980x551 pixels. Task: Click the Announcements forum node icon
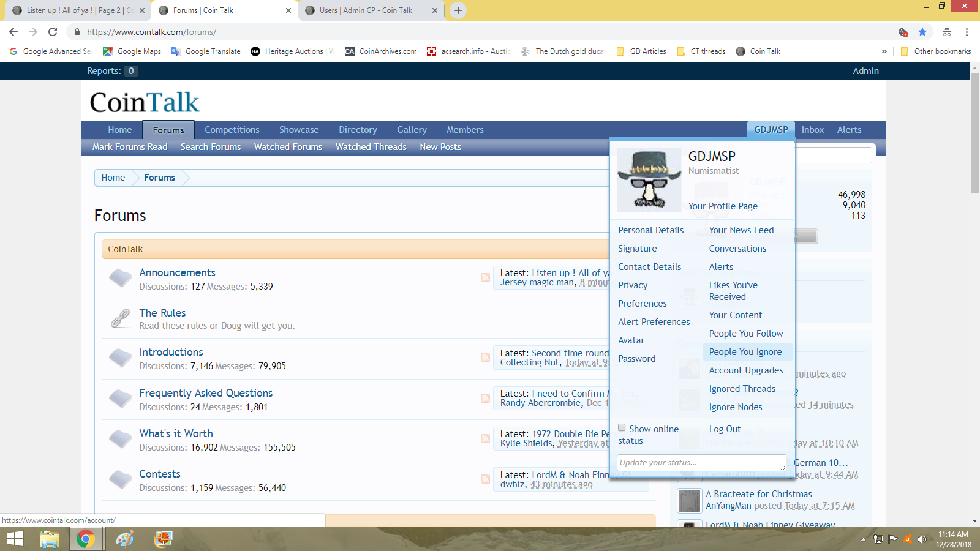tap(121, 279)
